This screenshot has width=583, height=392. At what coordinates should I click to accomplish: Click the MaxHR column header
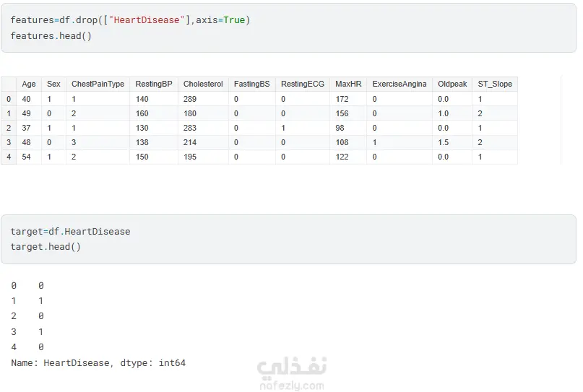coord(348,84)
